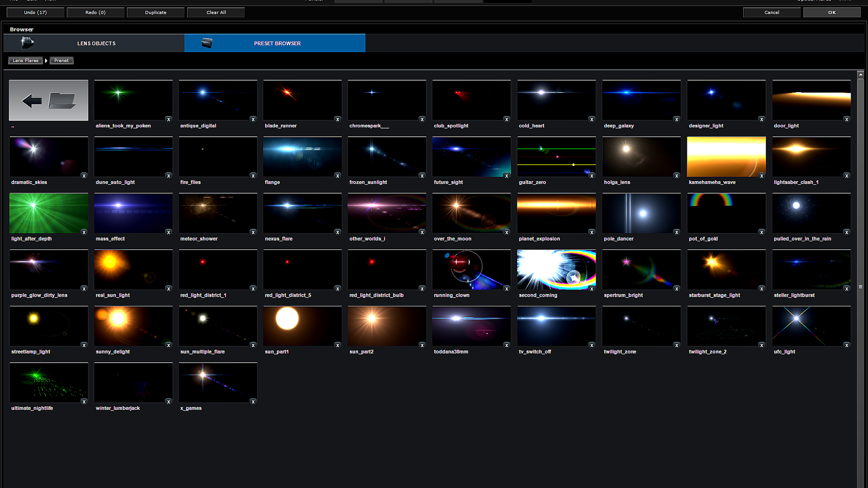
Task: Pick the other_worlds_i preset
Action: [x=387, y=213]
